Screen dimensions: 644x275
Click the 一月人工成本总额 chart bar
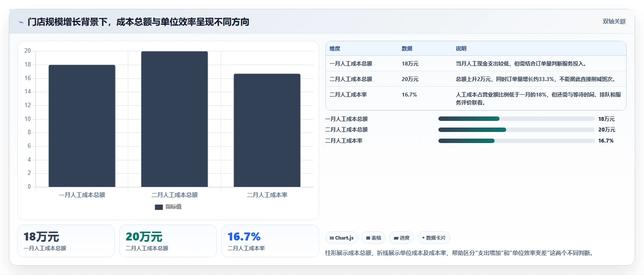click(82, 126)
